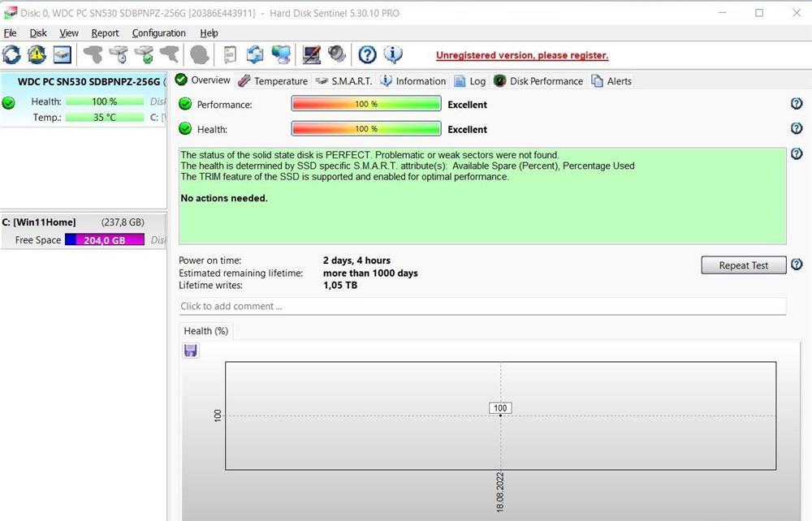Click the grey head silhouette toolbar icon
The height and width of the screenshot is (521, 812).
click(200, 55)
